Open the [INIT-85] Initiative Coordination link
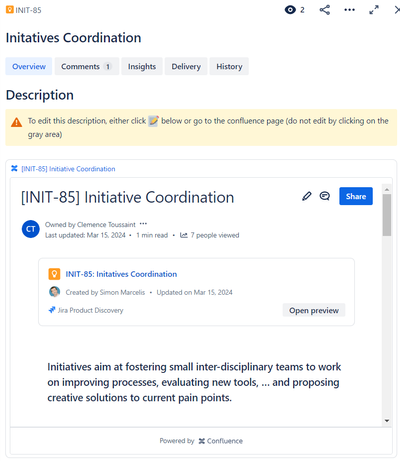 point(68,169)
